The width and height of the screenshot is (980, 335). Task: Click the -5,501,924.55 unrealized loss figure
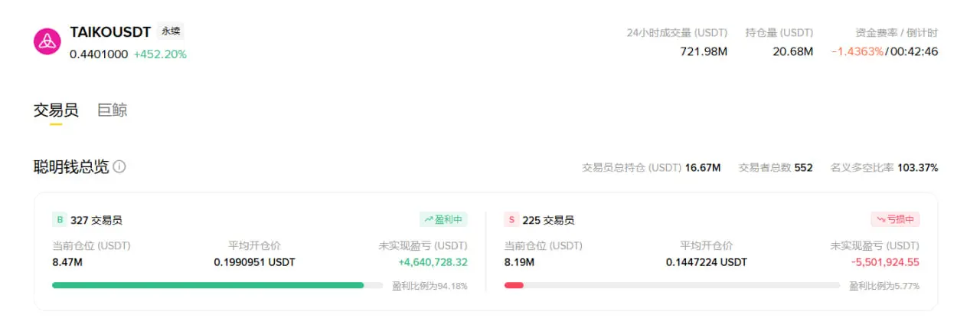coord(885,262)
